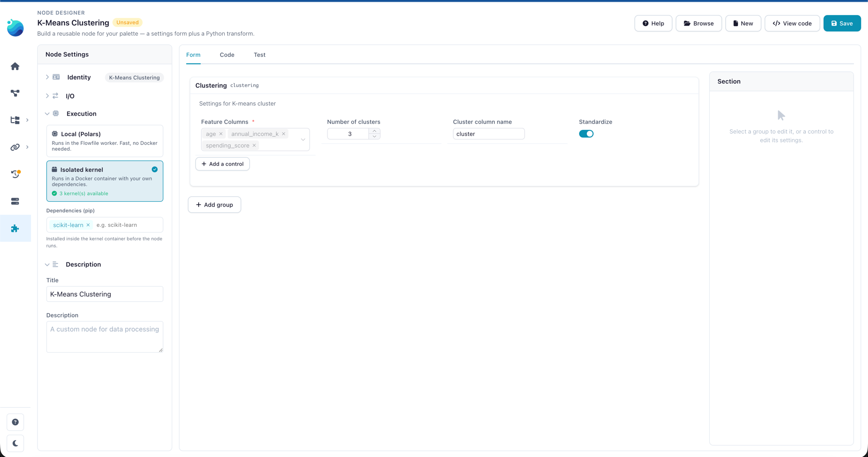868x457 pixels.
Task: Toggle dark mode moon icon
Action: 15,443
